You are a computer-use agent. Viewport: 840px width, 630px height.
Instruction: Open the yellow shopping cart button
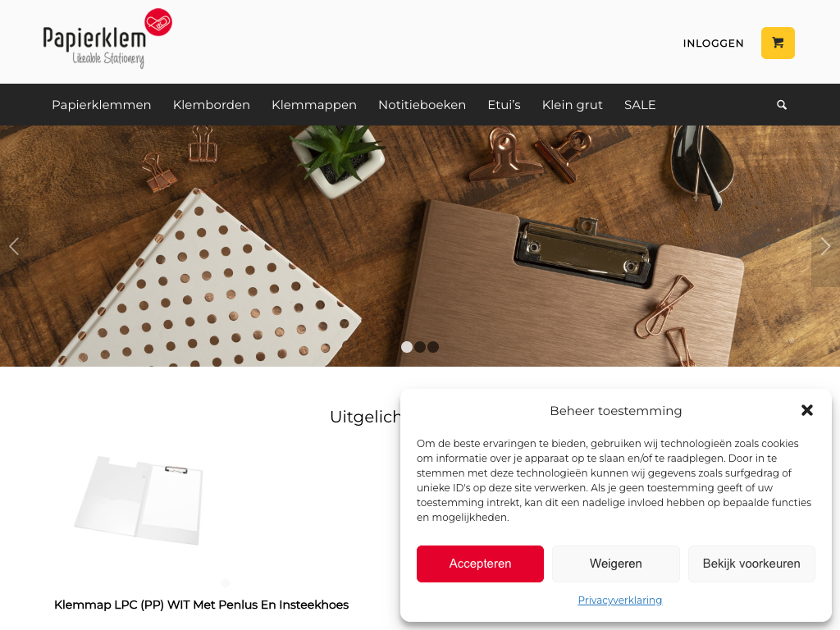(778, 43)
